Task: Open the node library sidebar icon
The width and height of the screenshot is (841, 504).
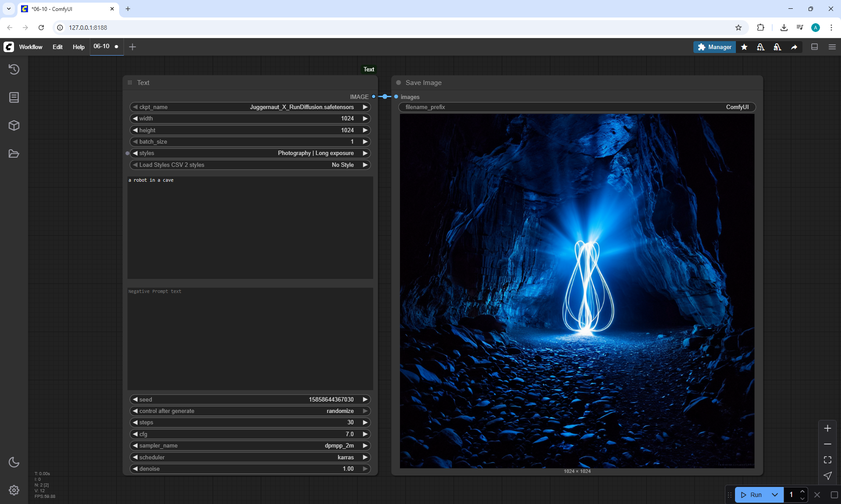Action: [x=14, y=97]
